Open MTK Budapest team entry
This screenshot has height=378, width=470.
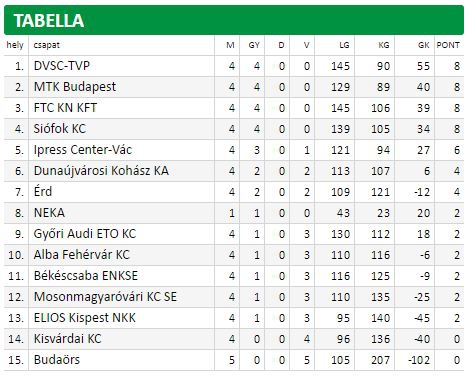tap(75, 87)
